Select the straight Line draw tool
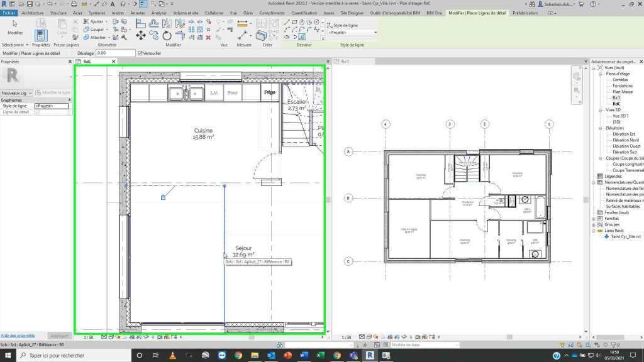Viewport: 644px width, 362px height. coord(287,21)
